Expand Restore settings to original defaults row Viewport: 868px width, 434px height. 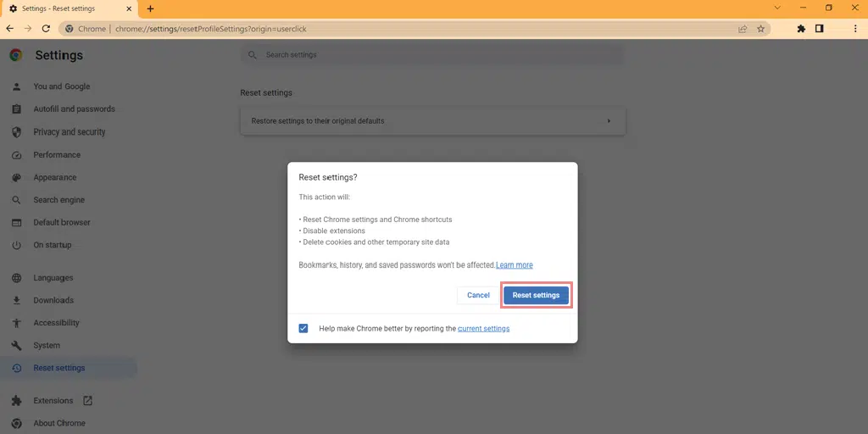click(432, 121)
